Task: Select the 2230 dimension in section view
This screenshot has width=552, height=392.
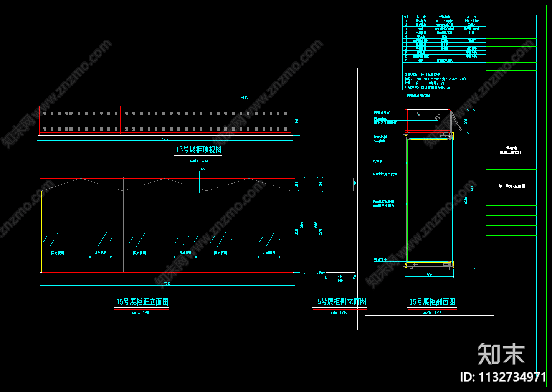Action: 466,200
